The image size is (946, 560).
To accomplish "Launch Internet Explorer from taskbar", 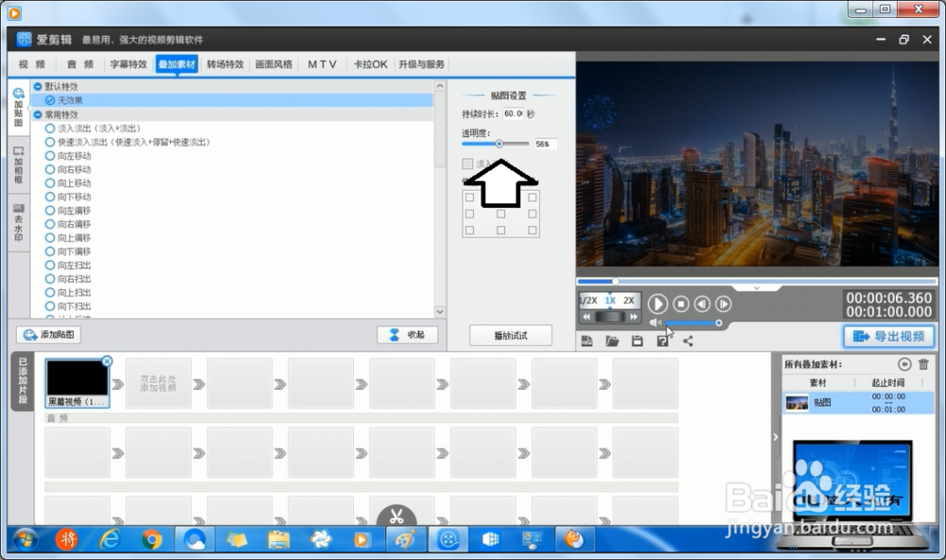I will tap(110, 539).
